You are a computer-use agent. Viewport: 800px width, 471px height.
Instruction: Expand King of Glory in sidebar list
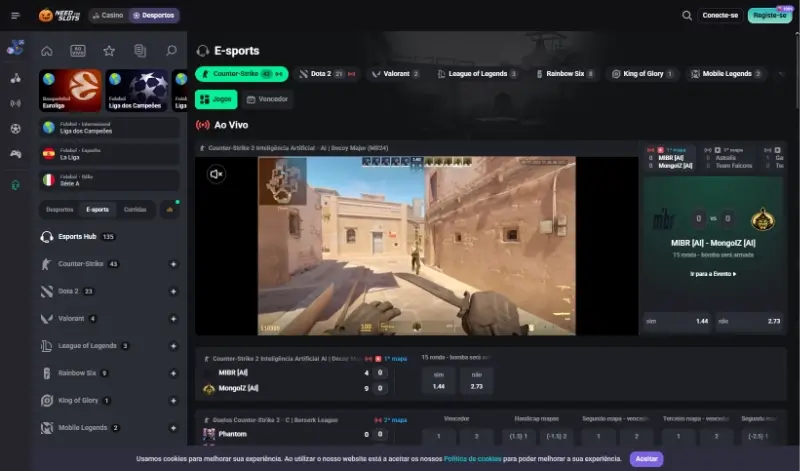pyautogui.click(x=173, y=401)
